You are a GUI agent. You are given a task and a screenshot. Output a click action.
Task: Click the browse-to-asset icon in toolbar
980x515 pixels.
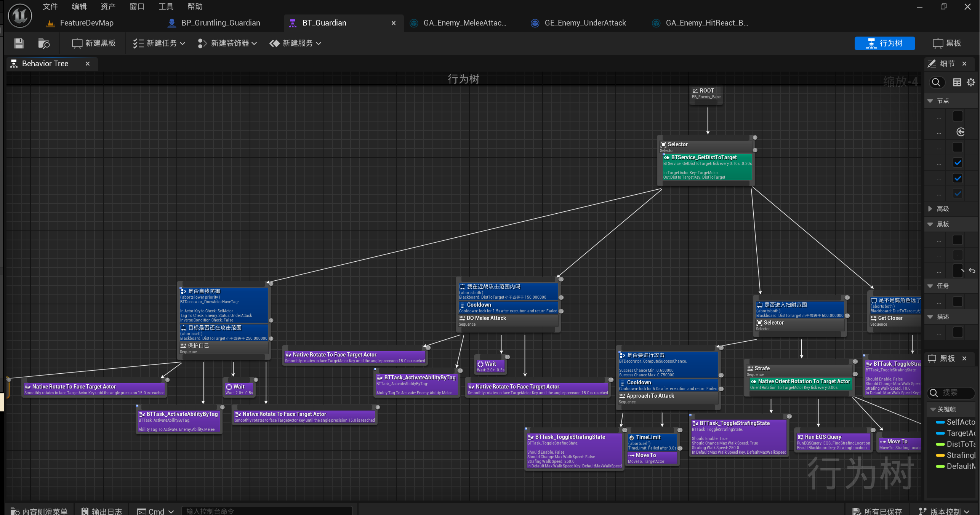[x=44, y=43]
